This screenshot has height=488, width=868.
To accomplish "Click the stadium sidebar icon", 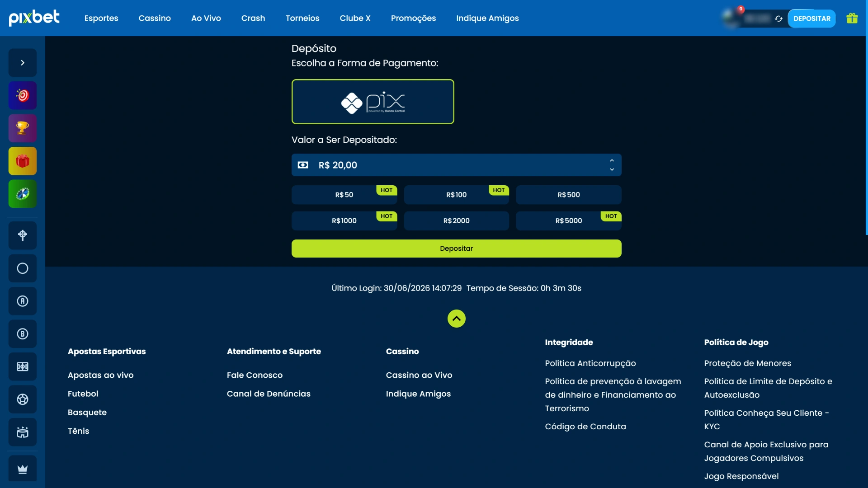I will point(23,432).
